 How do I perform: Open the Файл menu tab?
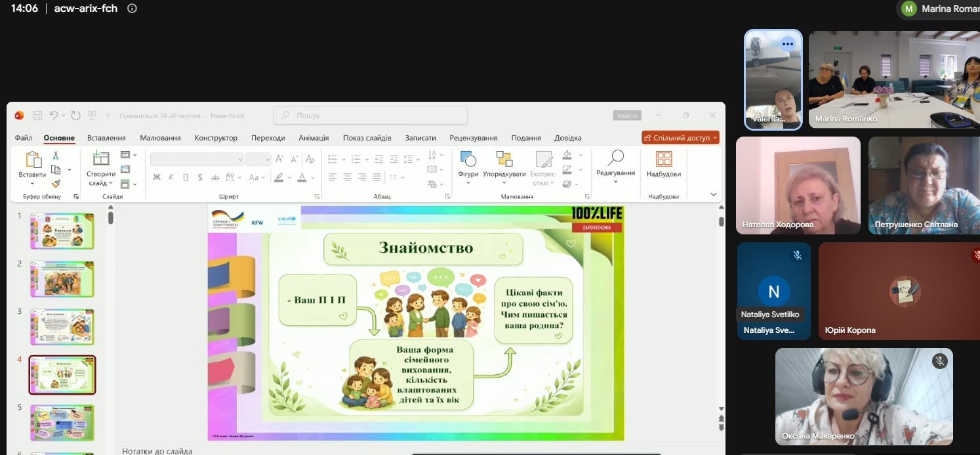pos(24,138)
